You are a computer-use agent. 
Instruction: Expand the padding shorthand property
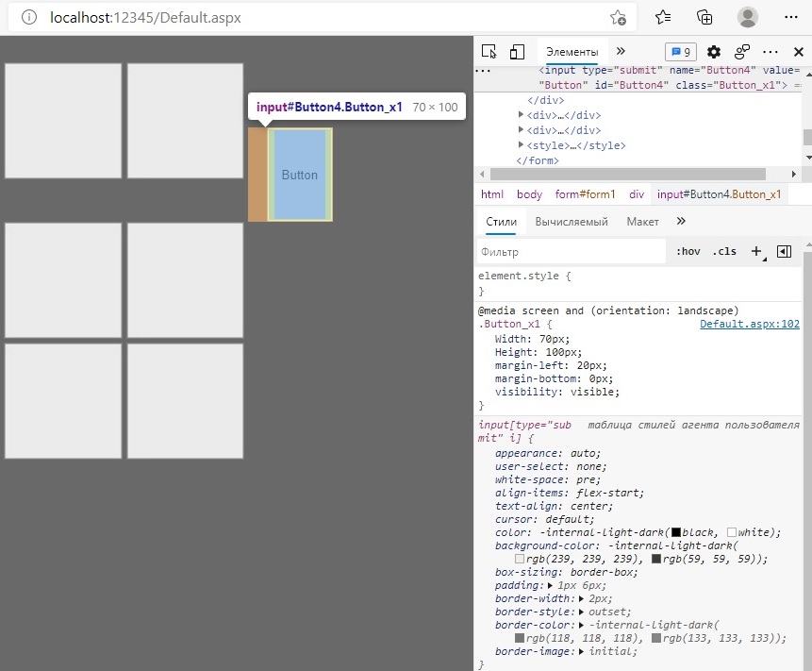pos(551,586)
